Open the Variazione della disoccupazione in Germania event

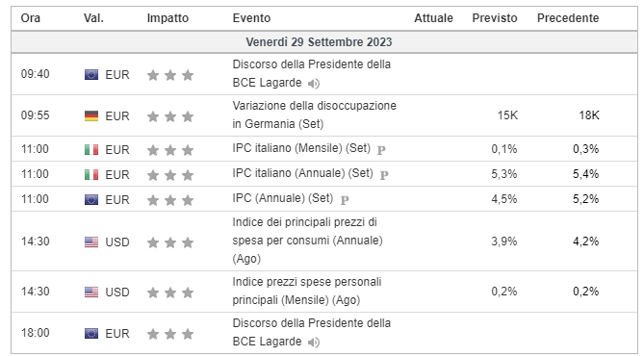coord(314,114)
